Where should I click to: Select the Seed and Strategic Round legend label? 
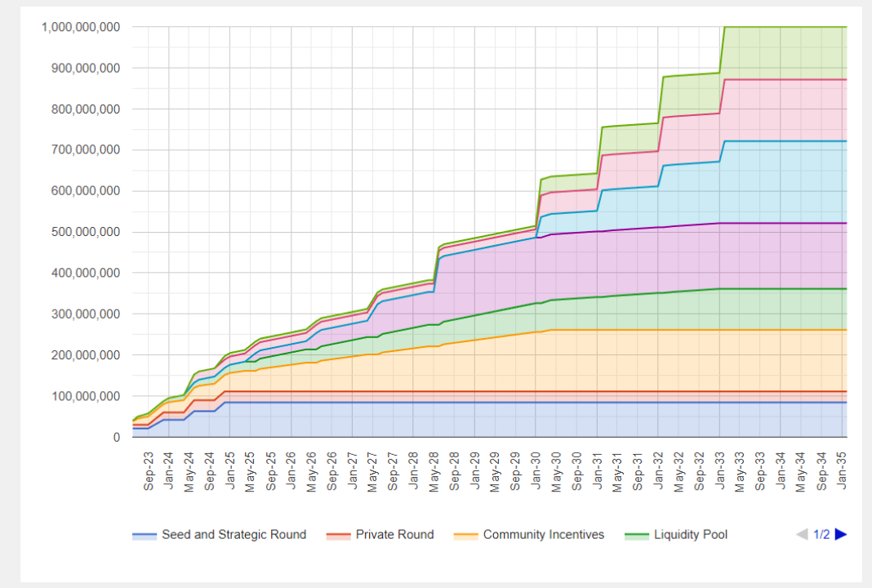(x=234, y=535)
